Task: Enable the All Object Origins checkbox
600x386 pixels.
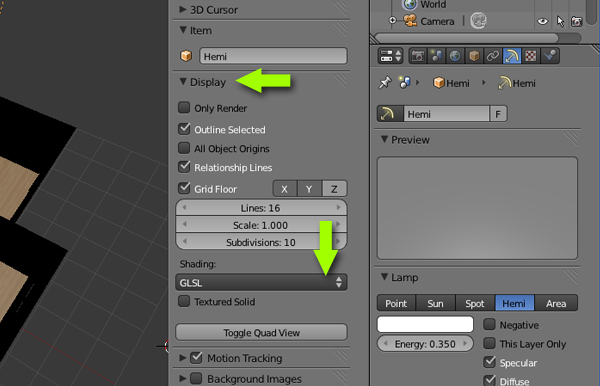Action: (184, 148)
